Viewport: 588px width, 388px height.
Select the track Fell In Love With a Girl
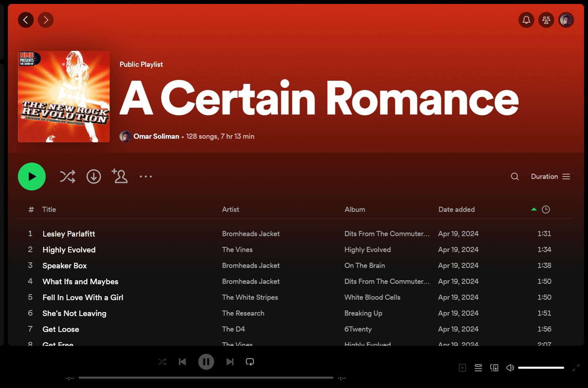83,297
